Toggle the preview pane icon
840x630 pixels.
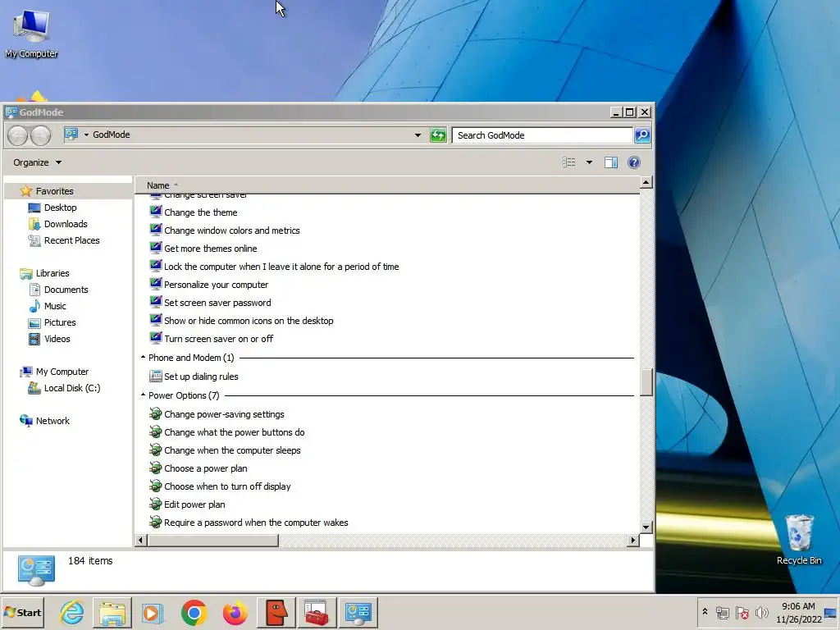point(610,162)
